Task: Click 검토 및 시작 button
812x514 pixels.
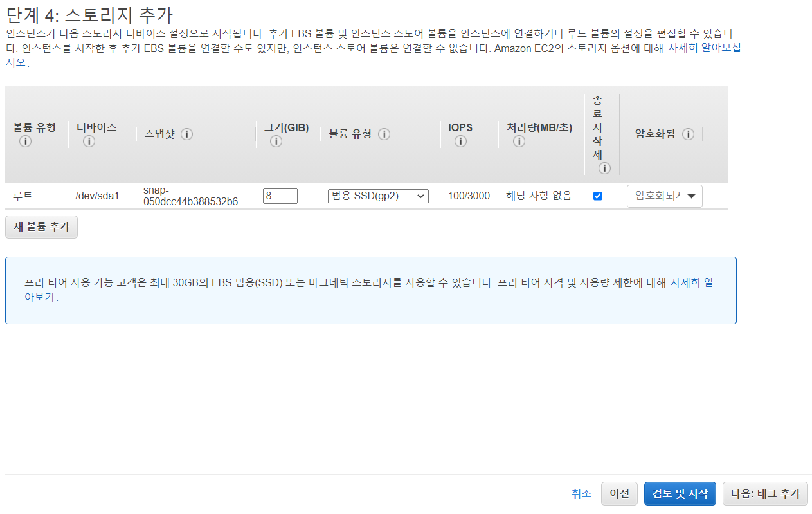Action: pyautogui.click(x=680, y=493)
